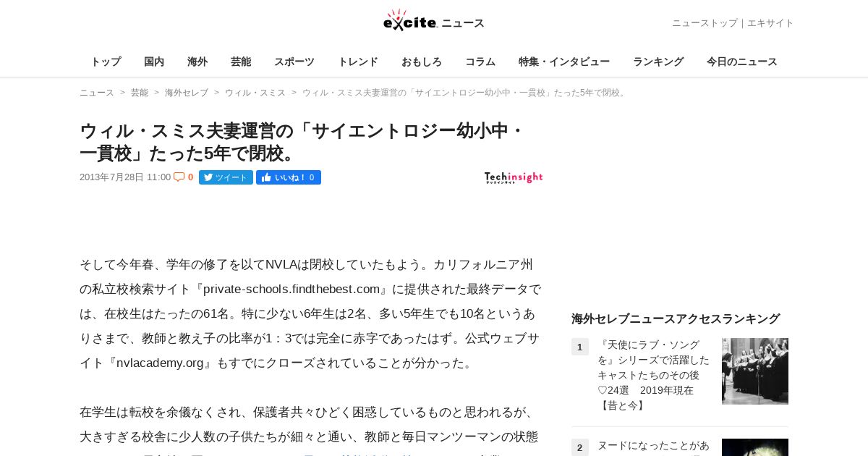Click 海外セレブニュースアクセスランキング heading
Screen dimensions: 868x456
coord(676,318)
